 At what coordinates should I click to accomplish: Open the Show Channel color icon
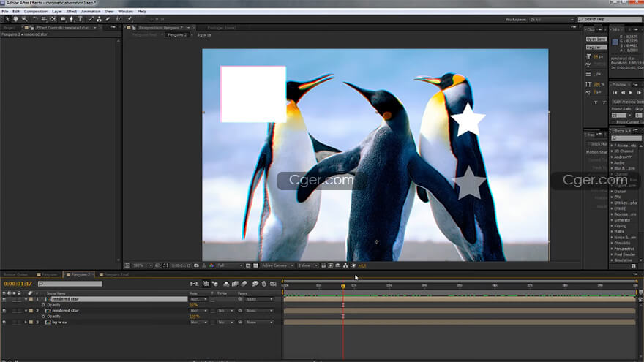211,265
